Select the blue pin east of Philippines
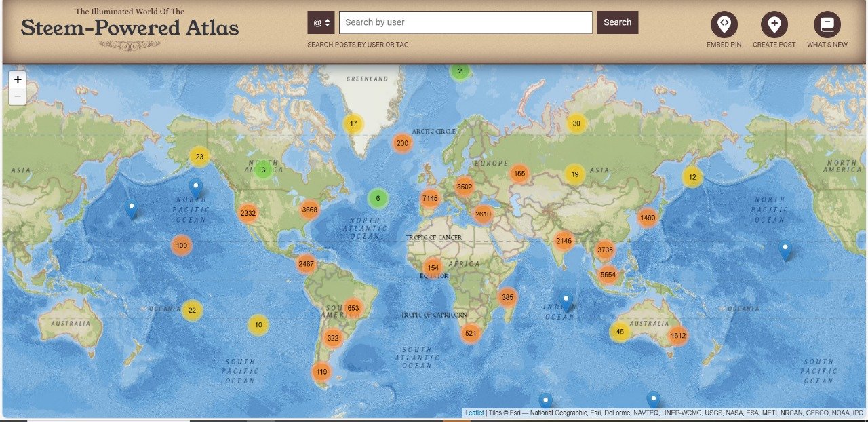868x422 pixels. (x=785, y=250)
